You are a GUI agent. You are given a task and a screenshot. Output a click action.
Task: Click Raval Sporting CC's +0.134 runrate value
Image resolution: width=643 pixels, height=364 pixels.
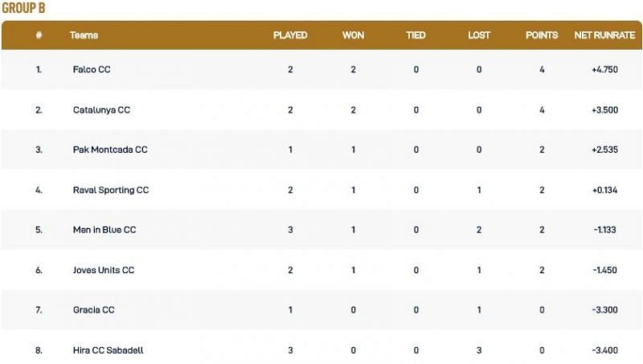(x=604, y=190)
